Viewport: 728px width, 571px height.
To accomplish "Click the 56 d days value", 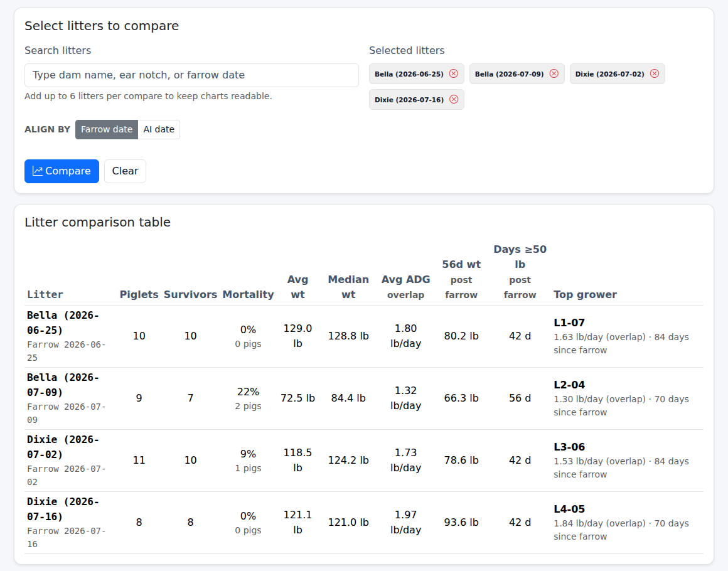I will point(520,398).
